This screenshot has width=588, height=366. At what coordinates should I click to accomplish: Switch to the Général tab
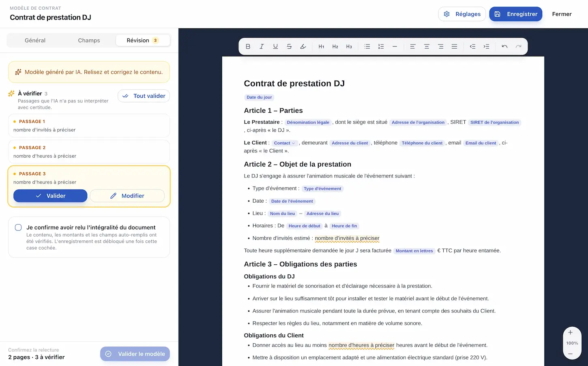(x=35, y=41)
